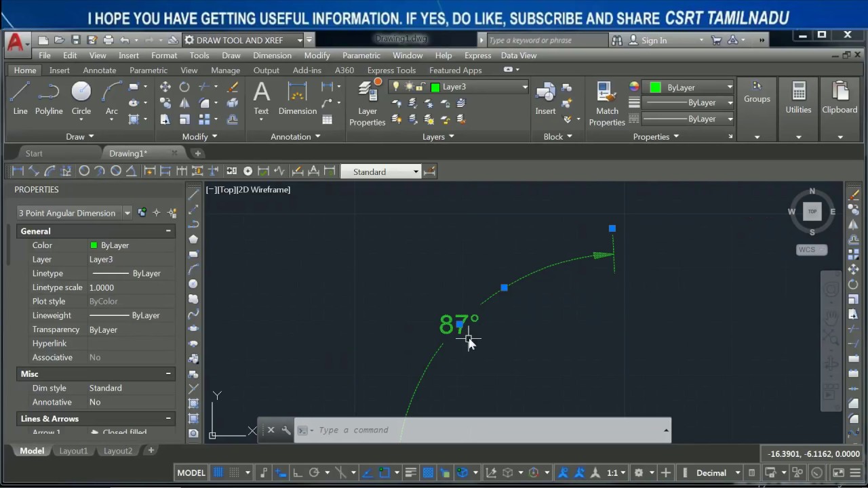
Task: Open Layer Properties manager
Action: tap(368, 103)
